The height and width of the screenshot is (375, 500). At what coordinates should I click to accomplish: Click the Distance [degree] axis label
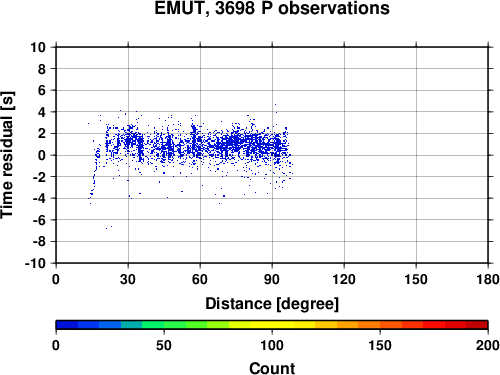[x=272, y=304]
